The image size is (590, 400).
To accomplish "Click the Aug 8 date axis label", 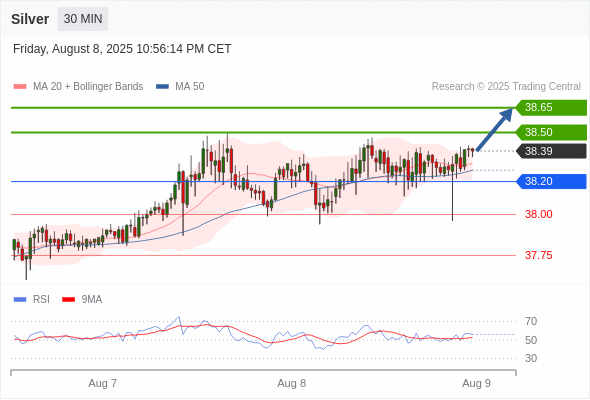I will pos(292,383).
